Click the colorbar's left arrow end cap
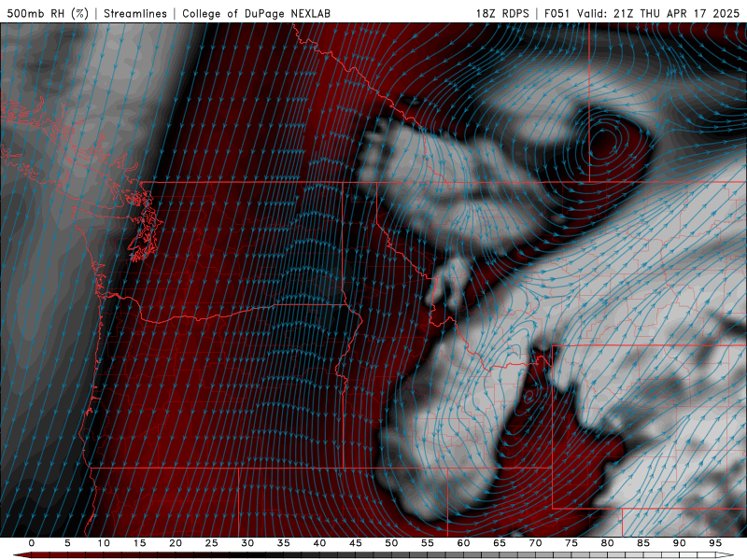 click(21, 555)
